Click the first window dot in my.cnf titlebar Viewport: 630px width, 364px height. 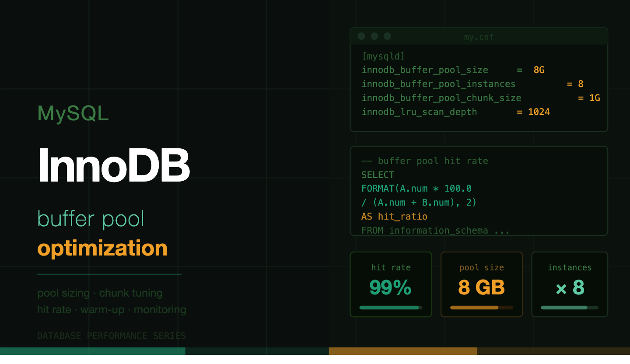coord(361,36)
